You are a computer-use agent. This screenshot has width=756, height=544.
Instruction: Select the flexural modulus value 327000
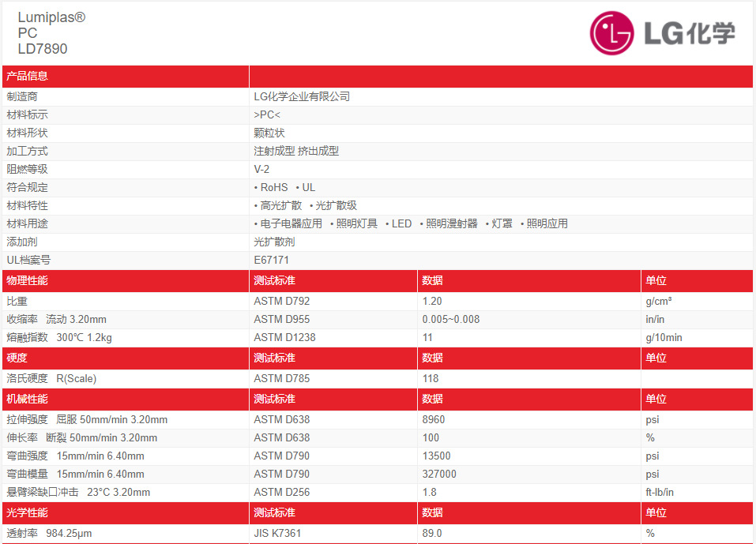tap(439, 474)
